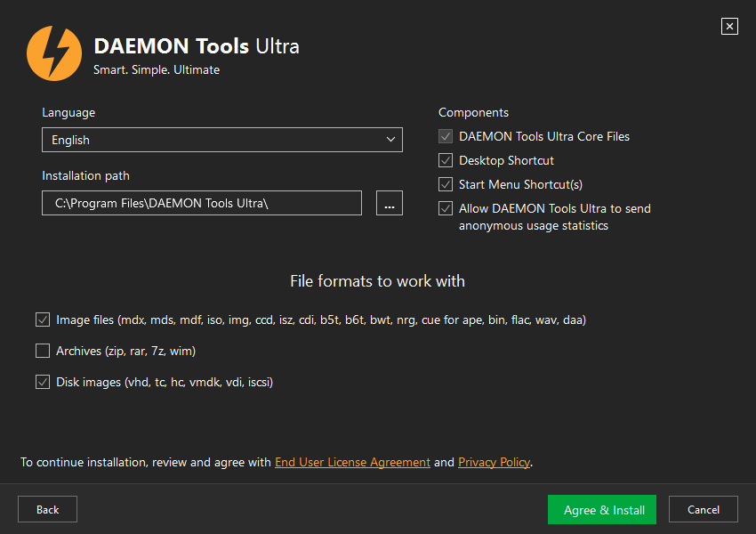This screenshot has height=534, width=756.
Task: Uncheck the Start Menu Shortcut(s) checkbox
Action: [446, 184]
